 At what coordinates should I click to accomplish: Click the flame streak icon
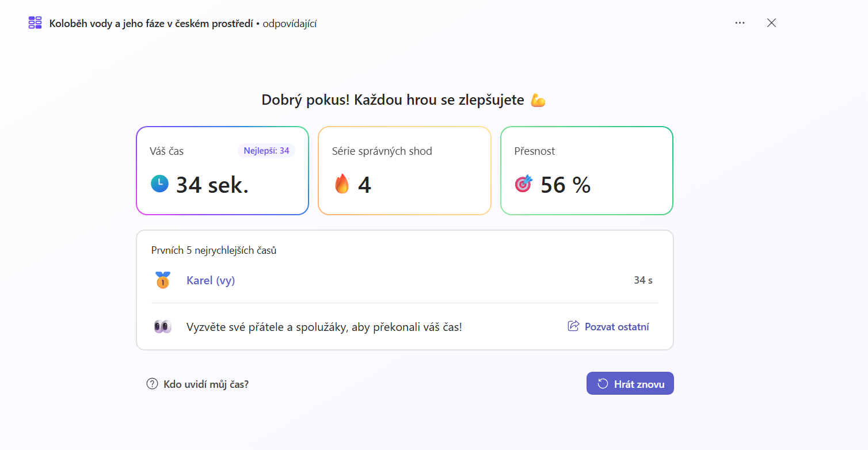click(x=342, y=184)
